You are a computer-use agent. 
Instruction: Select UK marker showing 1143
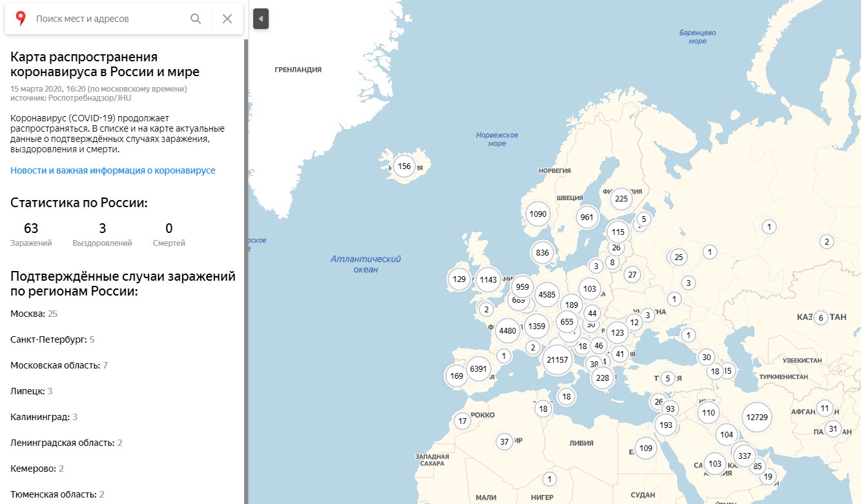[489, 279]
